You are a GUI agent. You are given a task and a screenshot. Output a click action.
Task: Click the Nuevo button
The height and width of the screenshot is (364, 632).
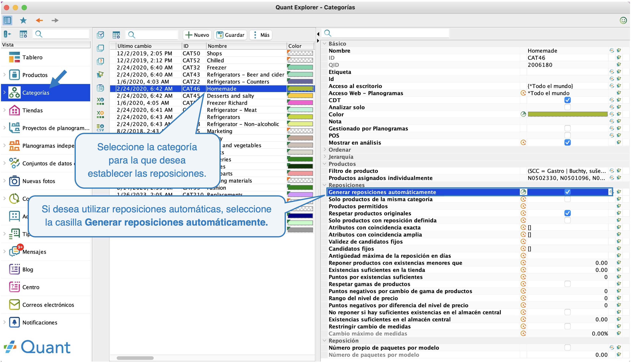click(x=197, y=35)
